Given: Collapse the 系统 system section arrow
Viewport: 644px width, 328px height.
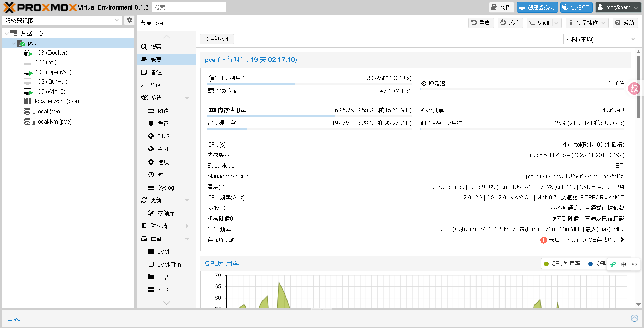Looking at the screenshot, I should 187,98.
